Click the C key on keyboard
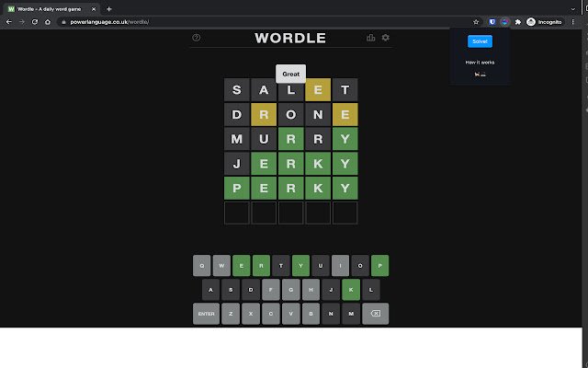 pyautogui.click(x=271, y=314)
